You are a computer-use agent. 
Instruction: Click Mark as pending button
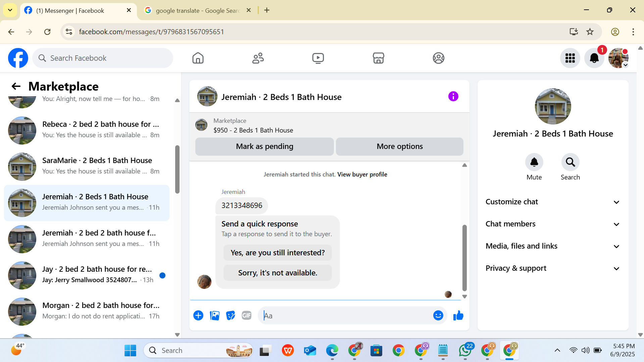(264, 147)
